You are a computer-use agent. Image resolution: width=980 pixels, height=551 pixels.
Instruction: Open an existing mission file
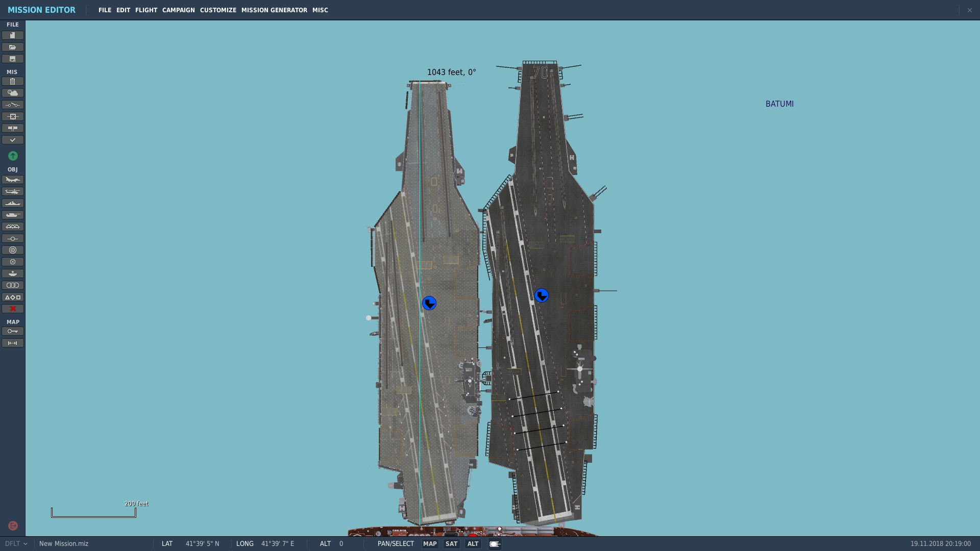[13, 47]
